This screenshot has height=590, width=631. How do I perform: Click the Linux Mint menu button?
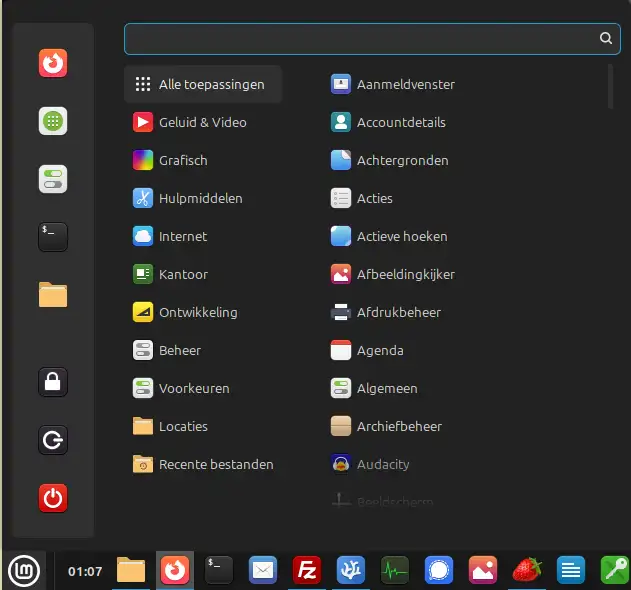(x=23, y=571)
